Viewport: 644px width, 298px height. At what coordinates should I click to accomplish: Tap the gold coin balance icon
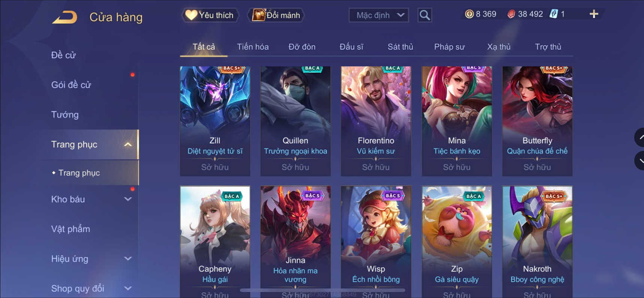[469, 14]
